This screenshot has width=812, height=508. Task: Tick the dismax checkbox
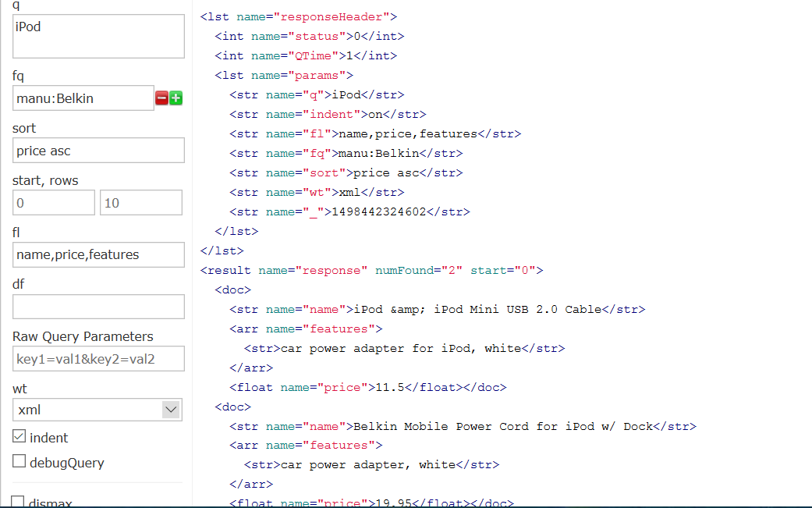pyautogui.click(x=18, y=501)
